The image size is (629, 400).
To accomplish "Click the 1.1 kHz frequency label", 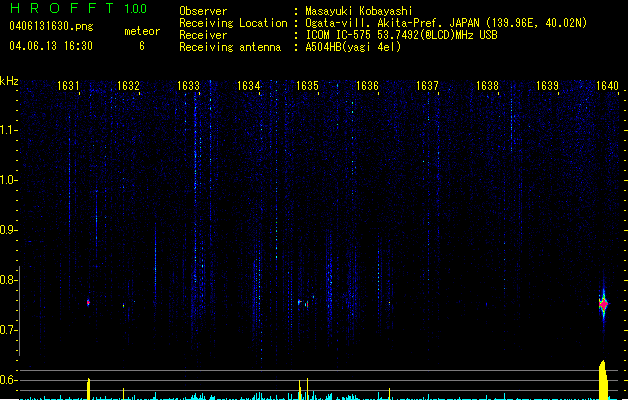I will click(x=8, y=130).
